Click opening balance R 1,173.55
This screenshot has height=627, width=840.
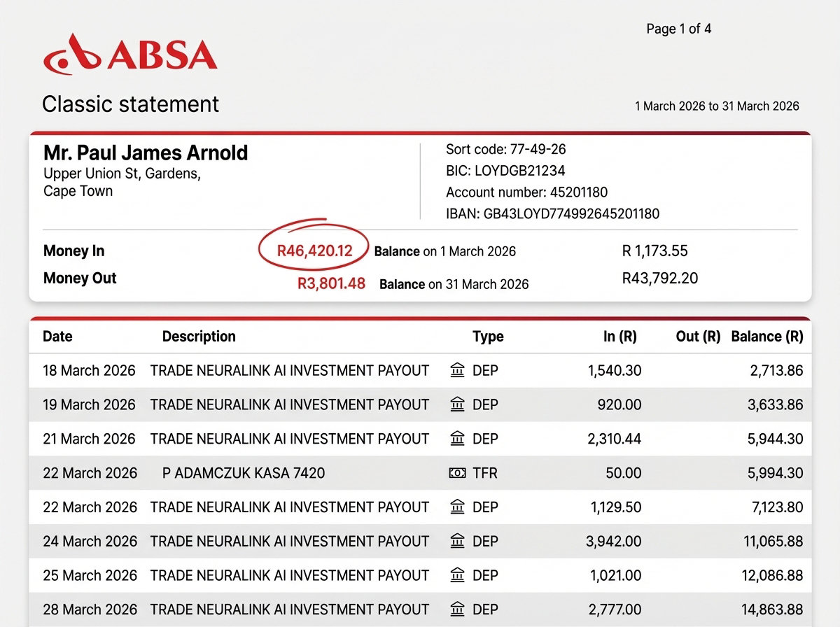[x=655, y=251]
